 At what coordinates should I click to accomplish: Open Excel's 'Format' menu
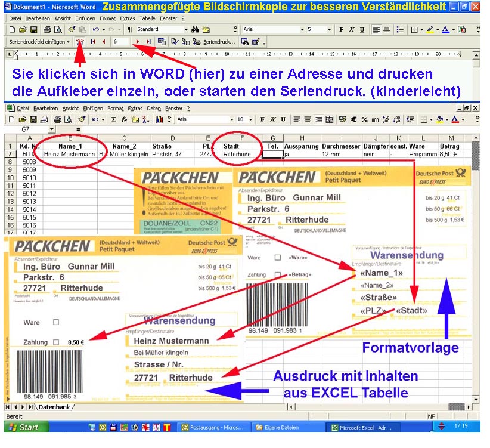click(x=115, y=109)
